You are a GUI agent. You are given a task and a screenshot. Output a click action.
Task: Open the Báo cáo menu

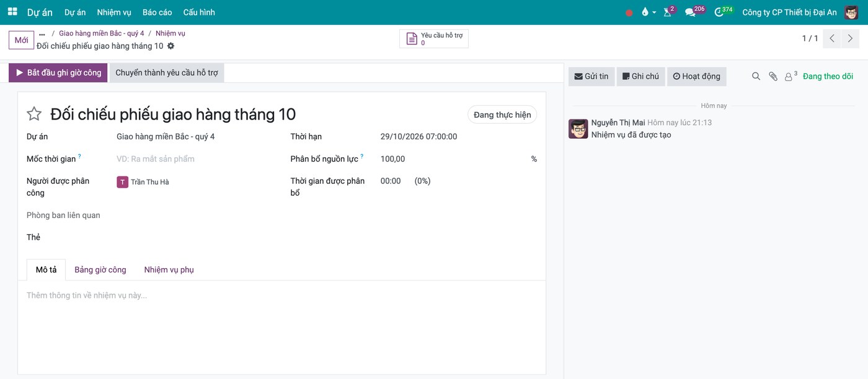coord(157,12)
